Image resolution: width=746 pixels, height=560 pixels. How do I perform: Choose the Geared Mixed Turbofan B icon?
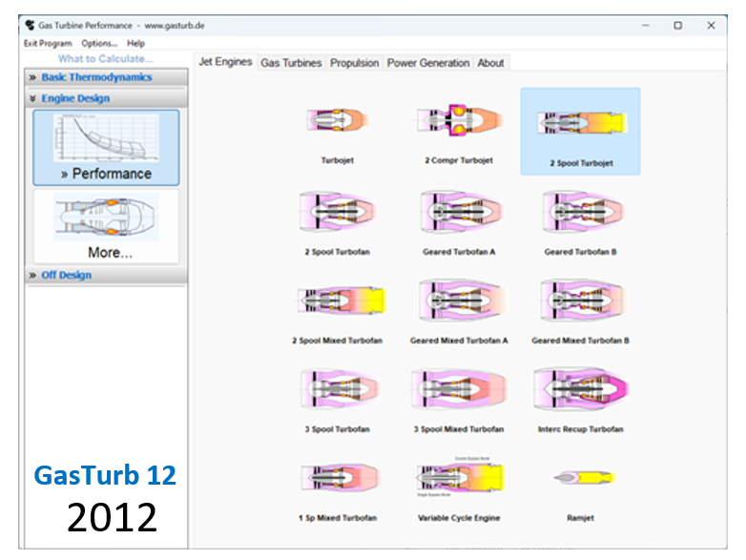click(x=581, y=301)
